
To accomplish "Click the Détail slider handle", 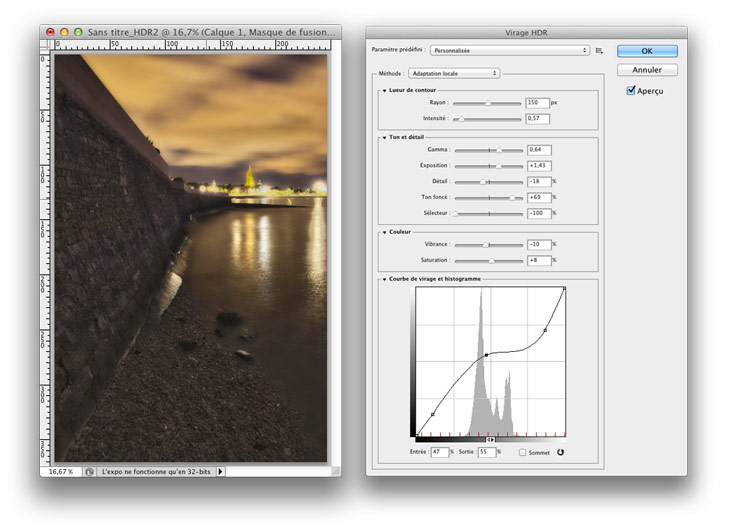I will point(483,182).
